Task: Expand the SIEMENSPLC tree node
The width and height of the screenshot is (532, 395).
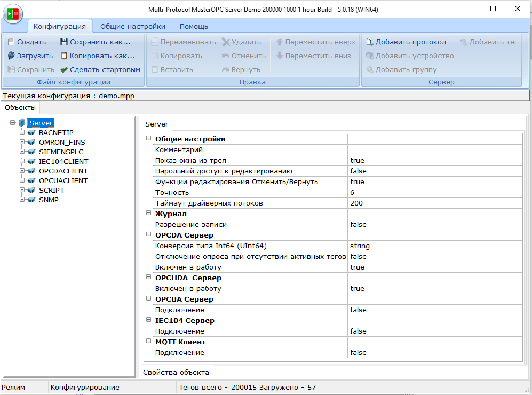Action: coord(22,152)
